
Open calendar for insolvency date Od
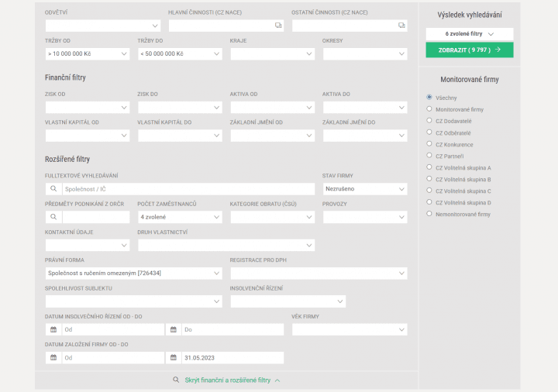pyautogui.click(x=53, y=329)
